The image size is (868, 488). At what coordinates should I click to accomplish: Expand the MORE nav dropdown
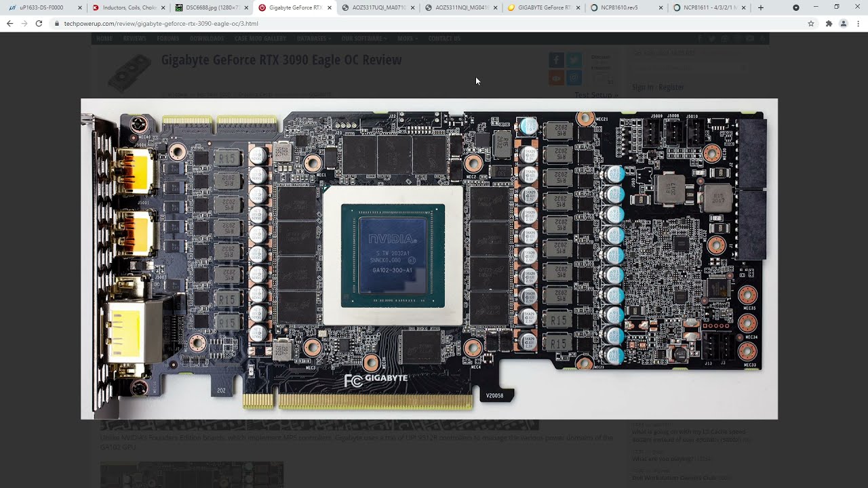point(408,39)
